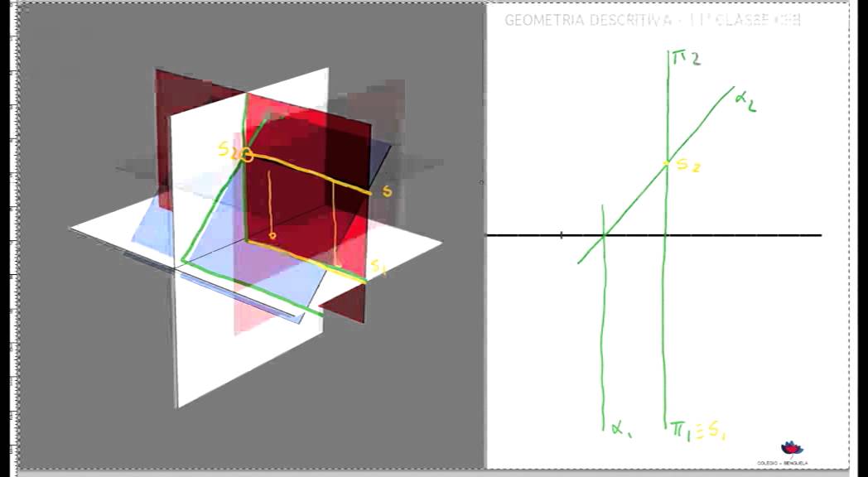Viewport: 868px width, 477px height.
Task: Select the π1≡S1 label
Action: pos(697,430)
